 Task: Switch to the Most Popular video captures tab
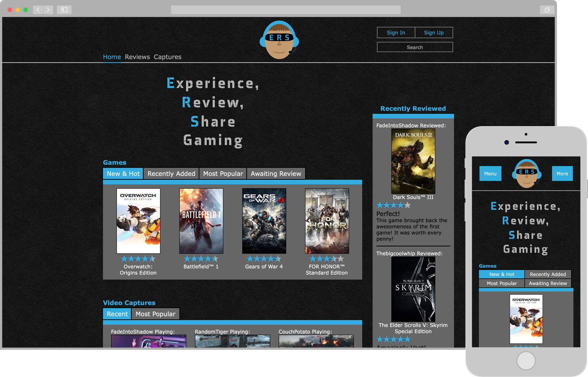(156, 314)
